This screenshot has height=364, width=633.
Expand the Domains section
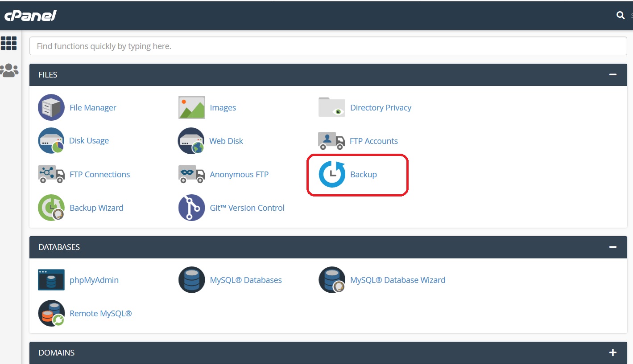coord(612,352)
